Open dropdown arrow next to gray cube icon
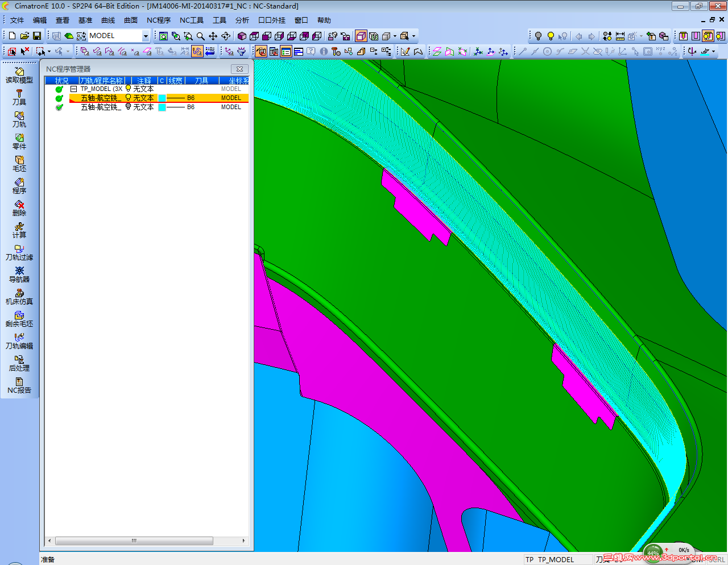This screenshot has height=565, width=728. point(395,36)
